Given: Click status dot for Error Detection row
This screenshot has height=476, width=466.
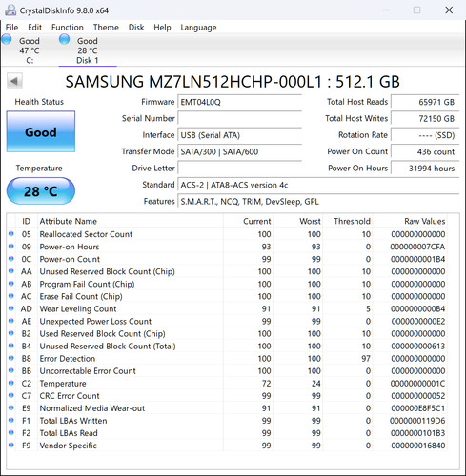Looking at the screenshot, I should (11, 358).
